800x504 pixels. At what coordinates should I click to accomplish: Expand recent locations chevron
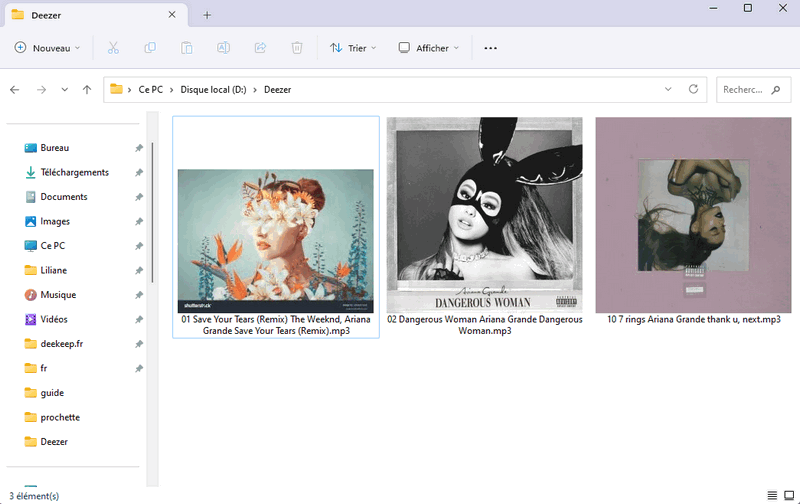point(64,90)
